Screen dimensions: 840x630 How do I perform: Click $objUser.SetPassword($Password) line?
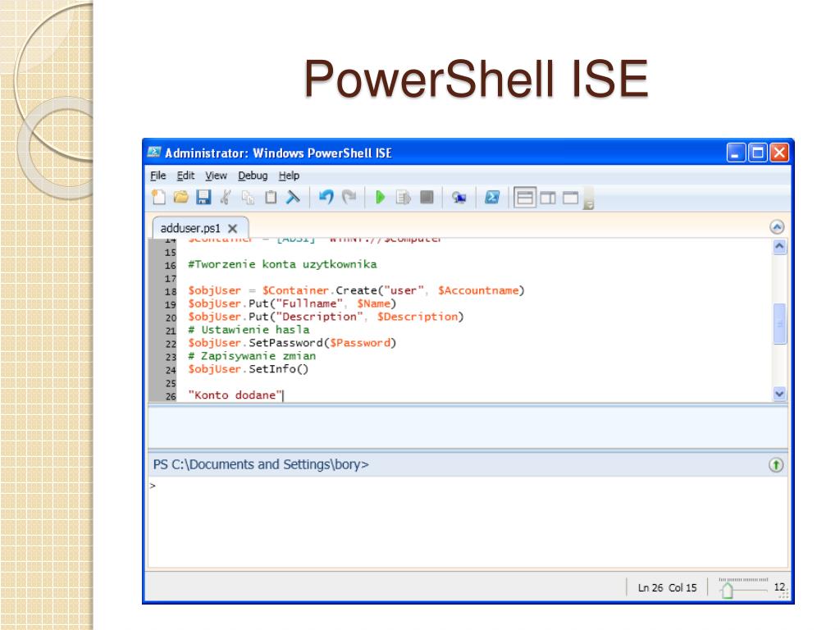click(x=292, y=343)
